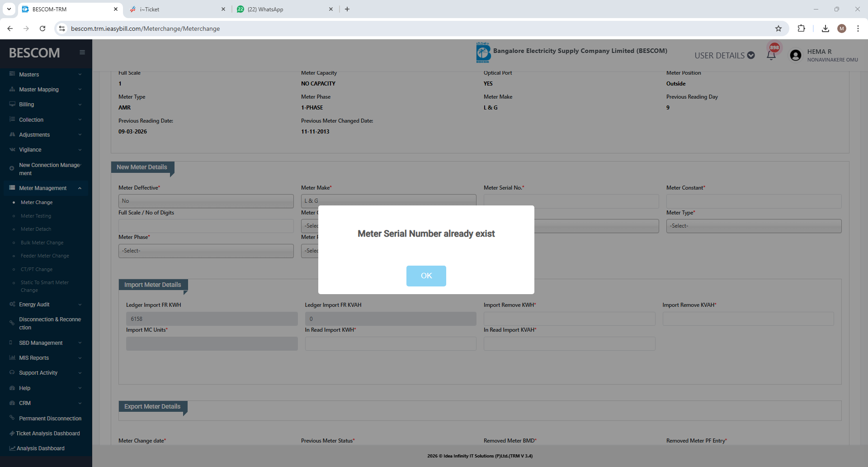Open the Meter Phase select dropdown
This screenshot has height=467, width=868.
click(x=206, y=251)
